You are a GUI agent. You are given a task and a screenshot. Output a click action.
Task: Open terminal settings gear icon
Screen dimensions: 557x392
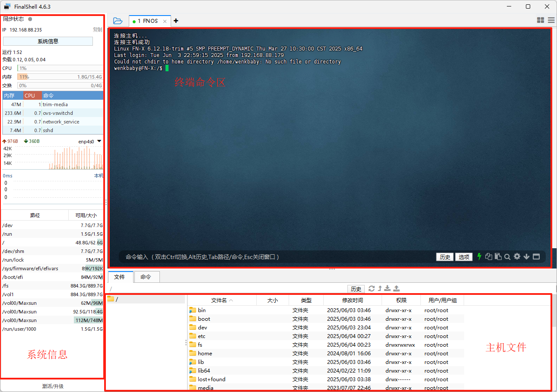517,256
